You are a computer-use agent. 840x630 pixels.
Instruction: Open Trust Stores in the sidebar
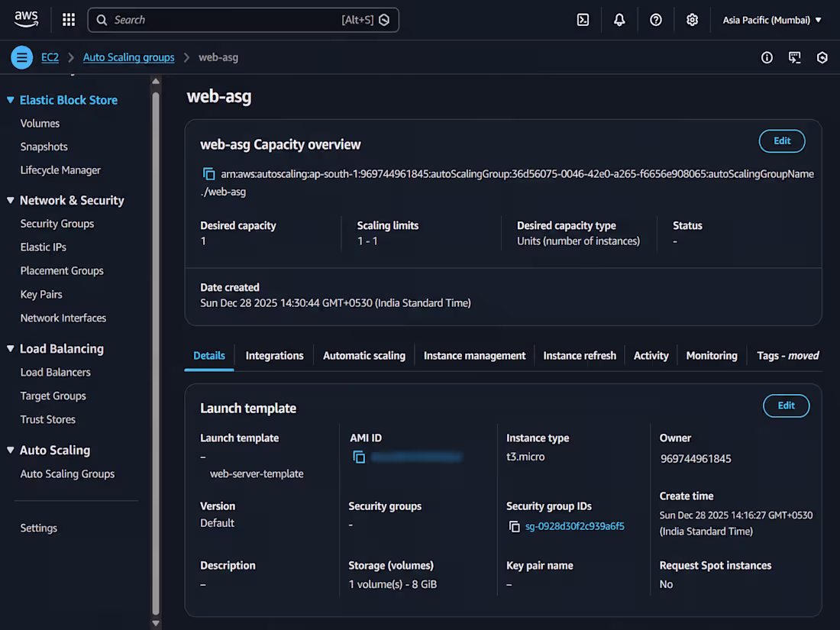tap(47, 419)
